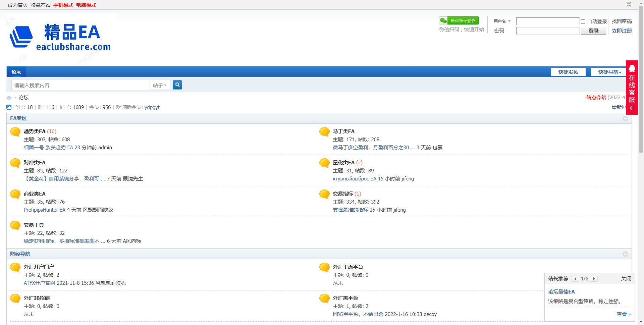The width and height of the screenshot is (644, 325).
Task: Click the 交易工具 forum bubble icon
Action: coord(15,225)
